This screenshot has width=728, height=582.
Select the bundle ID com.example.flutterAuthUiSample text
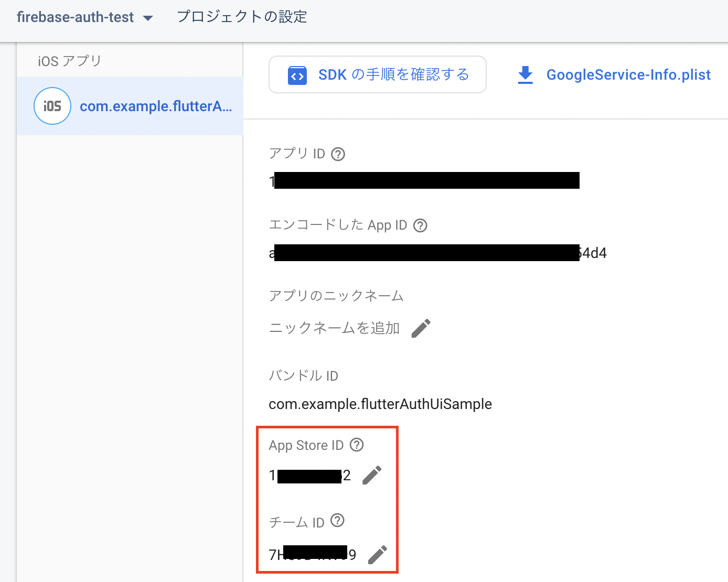pos(380,404)
